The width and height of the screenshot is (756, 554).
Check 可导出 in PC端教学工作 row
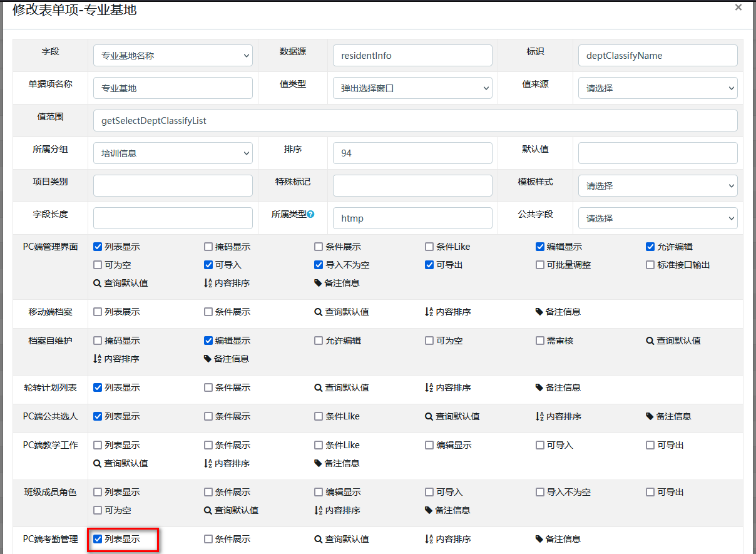650,445
